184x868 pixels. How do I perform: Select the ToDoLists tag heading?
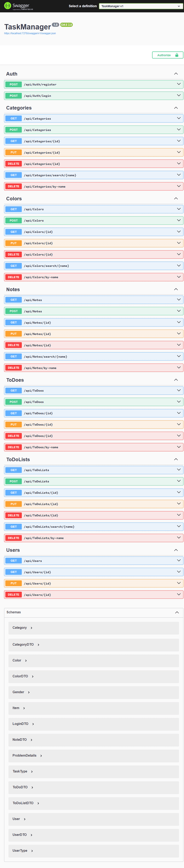[x=18, y=460]
